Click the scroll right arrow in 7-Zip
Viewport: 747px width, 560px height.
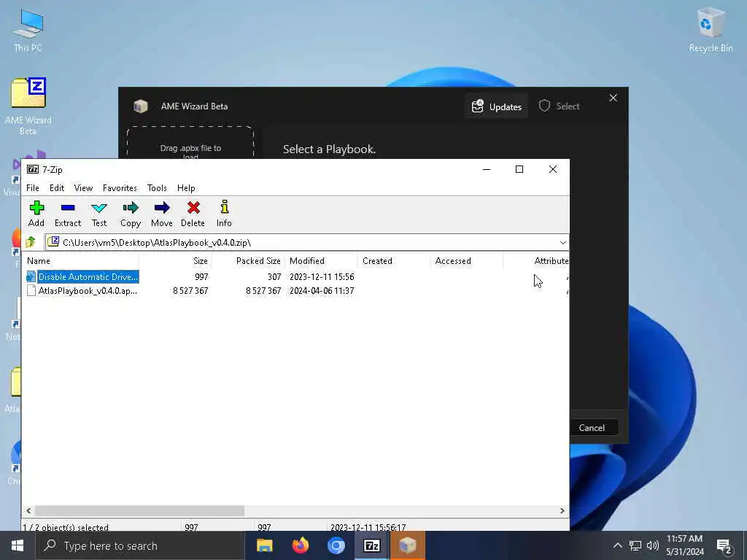click(x=562, y=510)
